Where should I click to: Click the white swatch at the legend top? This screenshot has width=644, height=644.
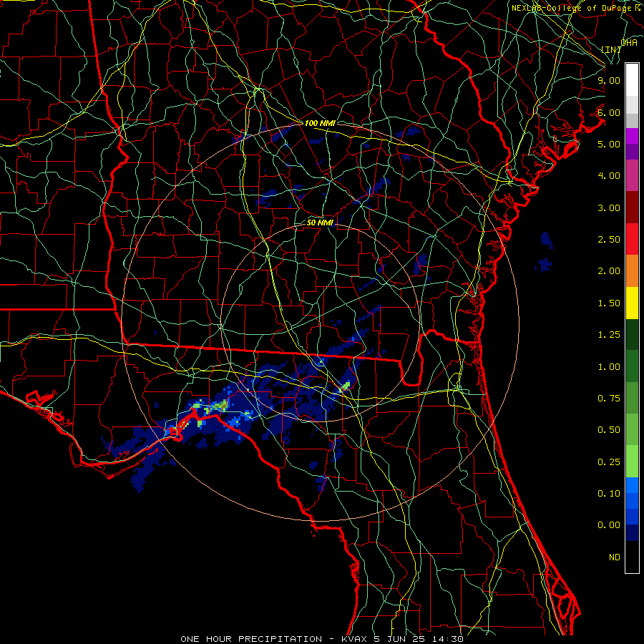click(632, 80)
